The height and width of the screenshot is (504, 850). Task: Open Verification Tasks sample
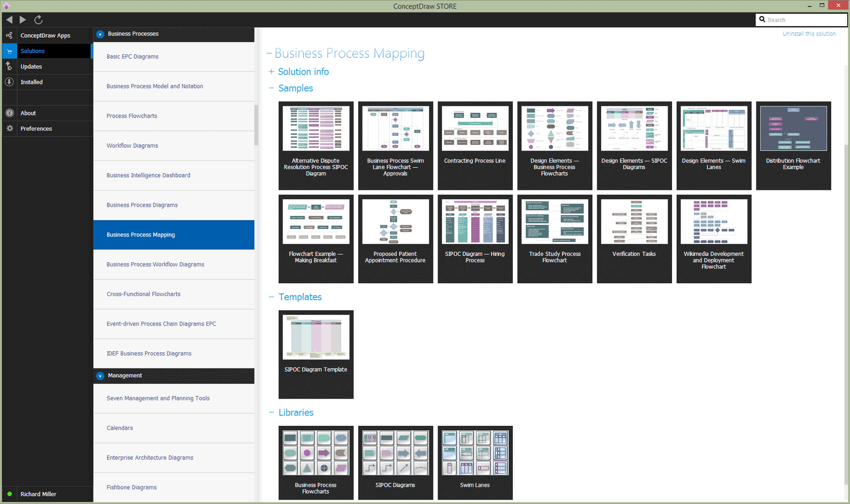634,239
